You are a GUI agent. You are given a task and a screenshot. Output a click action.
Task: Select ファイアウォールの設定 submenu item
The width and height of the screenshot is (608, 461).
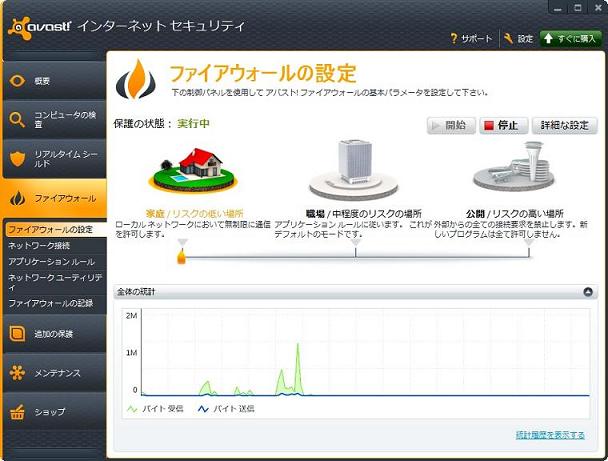click(x=56, y=230)
